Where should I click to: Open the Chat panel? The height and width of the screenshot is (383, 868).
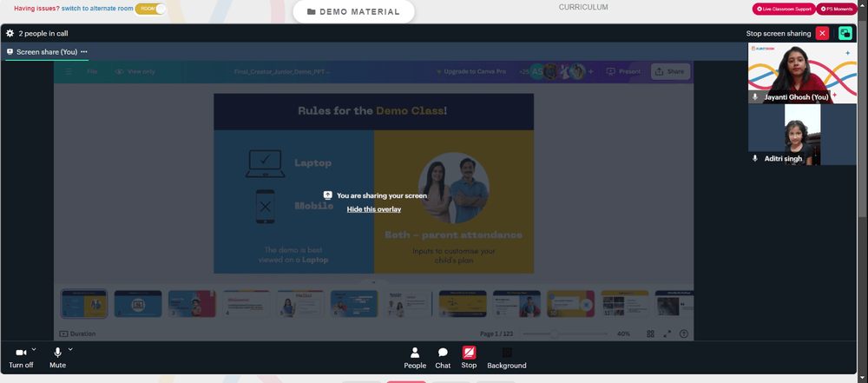443,358
